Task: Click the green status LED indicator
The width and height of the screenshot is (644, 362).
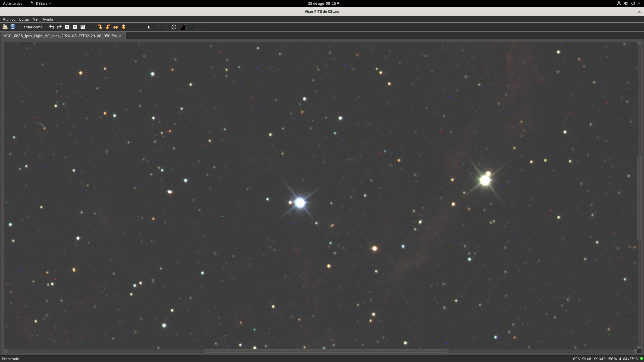Action: pyautogui.click(x=641, y=359)
